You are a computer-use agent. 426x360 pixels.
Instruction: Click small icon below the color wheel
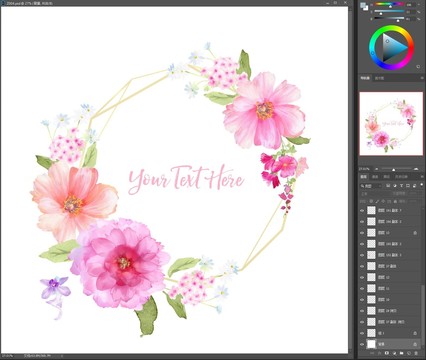(x=418, y=67)
